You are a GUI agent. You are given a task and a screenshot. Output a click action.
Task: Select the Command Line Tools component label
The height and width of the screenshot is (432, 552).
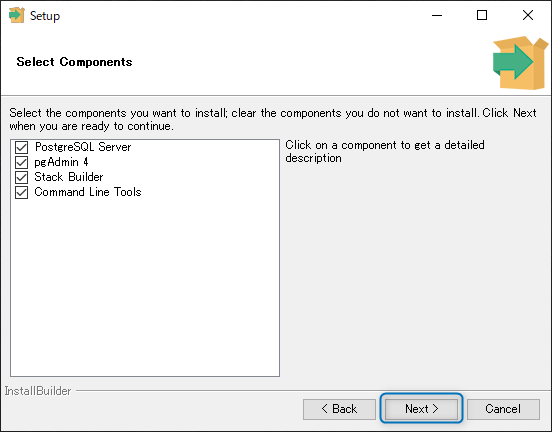(x=88, y=192)
